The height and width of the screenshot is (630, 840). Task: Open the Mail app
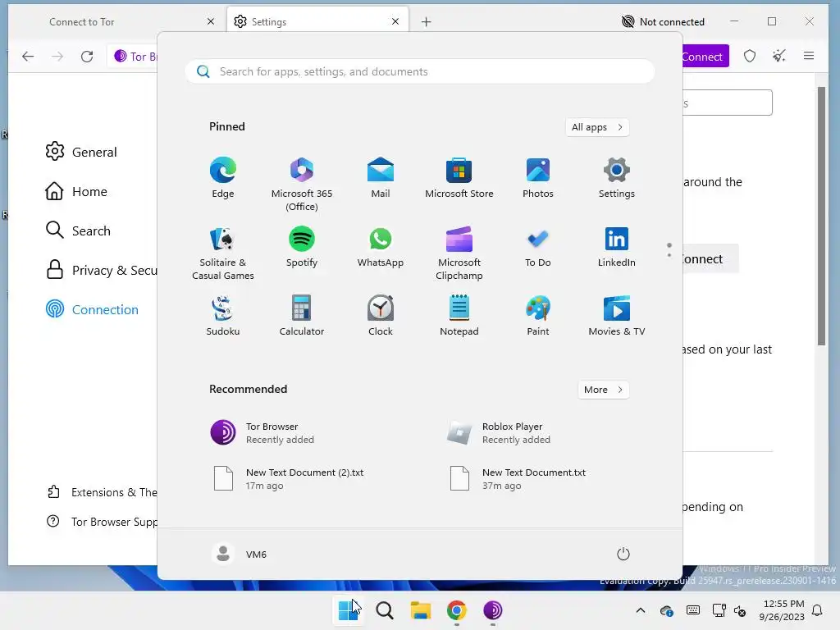[381, 178]
